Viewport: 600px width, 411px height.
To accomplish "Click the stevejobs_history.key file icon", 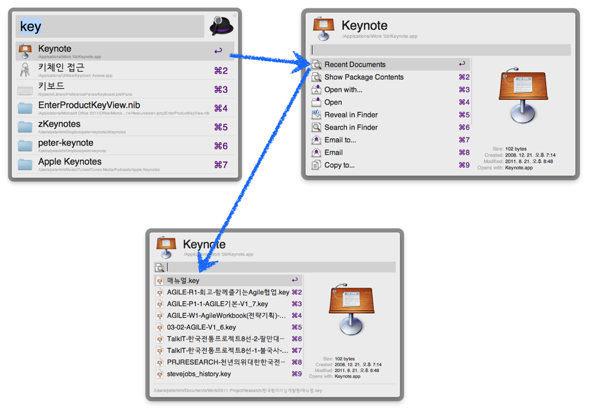I will [x=160, y=374].
